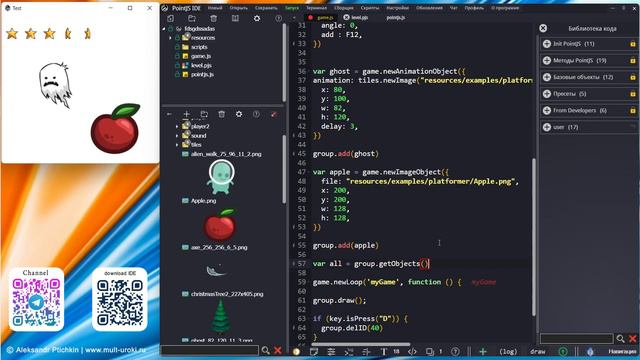640x360 pixels.
Task: Clear code library search with red X
Action: point(633,338)
